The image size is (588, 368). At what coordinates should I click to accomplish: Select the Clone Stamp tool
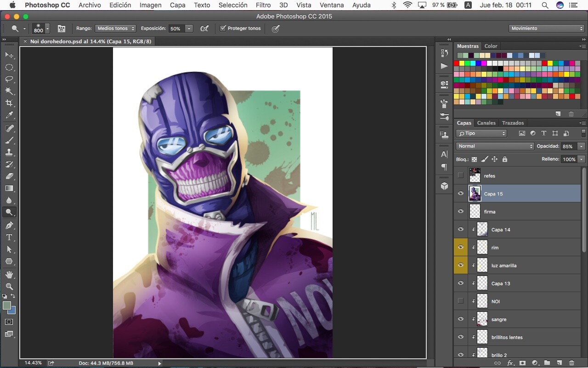[9, 152]
